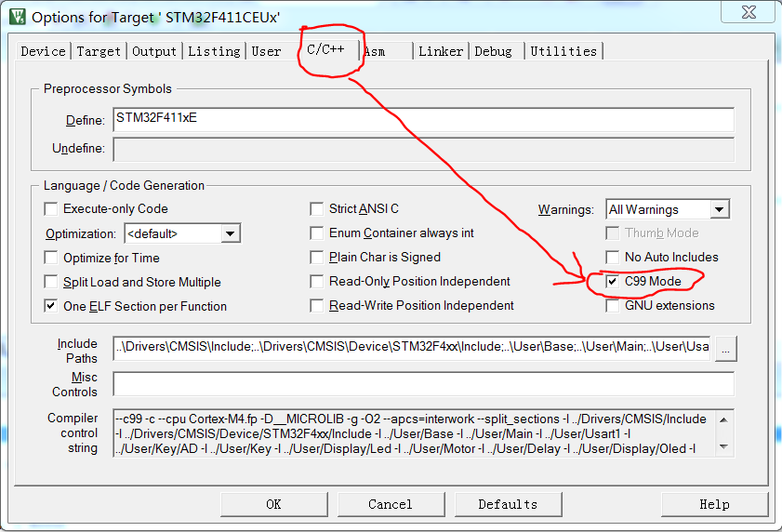Click the Define input field
The height and width of the screenshot is (532, 782).
pos(423,120)
